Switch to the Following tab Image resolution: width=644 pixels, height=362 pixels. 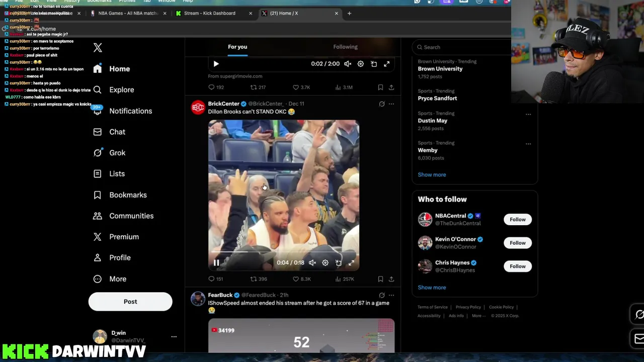[x=345, y=47]
